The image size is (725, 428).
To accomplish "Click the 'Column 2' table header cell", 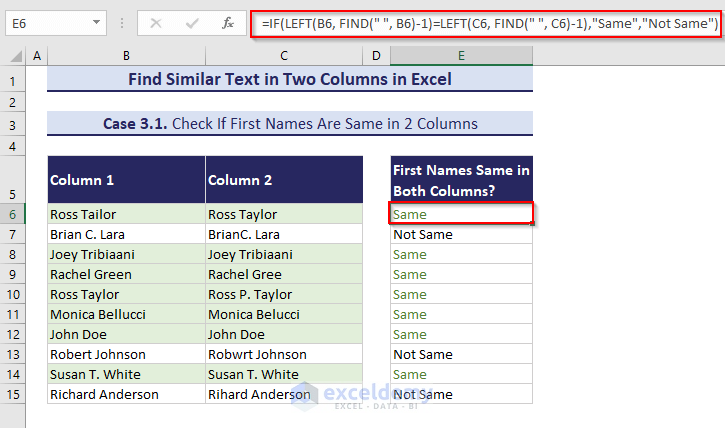I will 284,180.
